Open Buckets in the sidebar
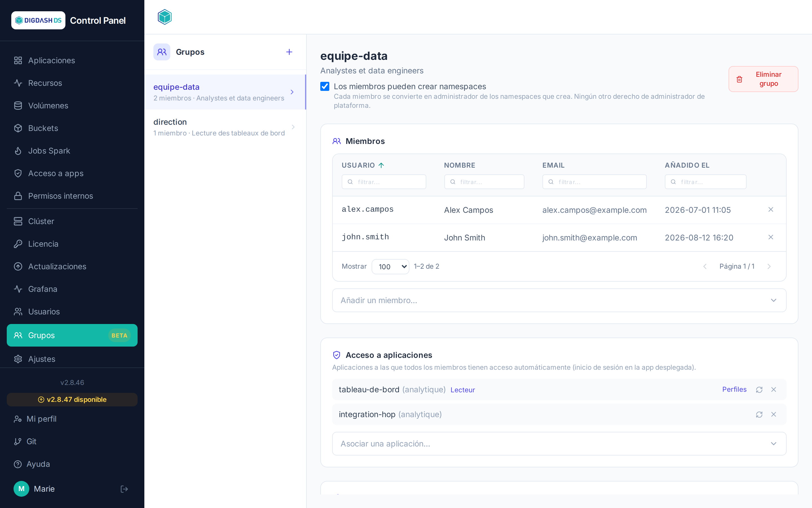The image size is (812, 508). [72, 128]
